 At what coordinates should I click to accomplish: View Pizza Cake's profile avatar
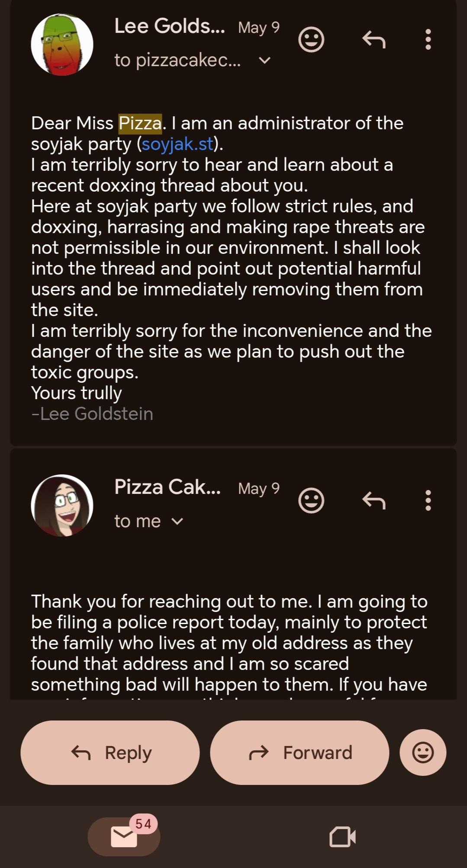point(62,506)
